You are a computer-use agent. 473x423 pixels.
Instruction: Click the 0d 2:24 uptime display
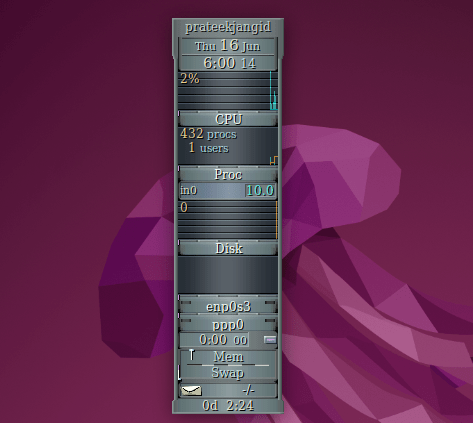pyautogui.click(x=228, y=406)
